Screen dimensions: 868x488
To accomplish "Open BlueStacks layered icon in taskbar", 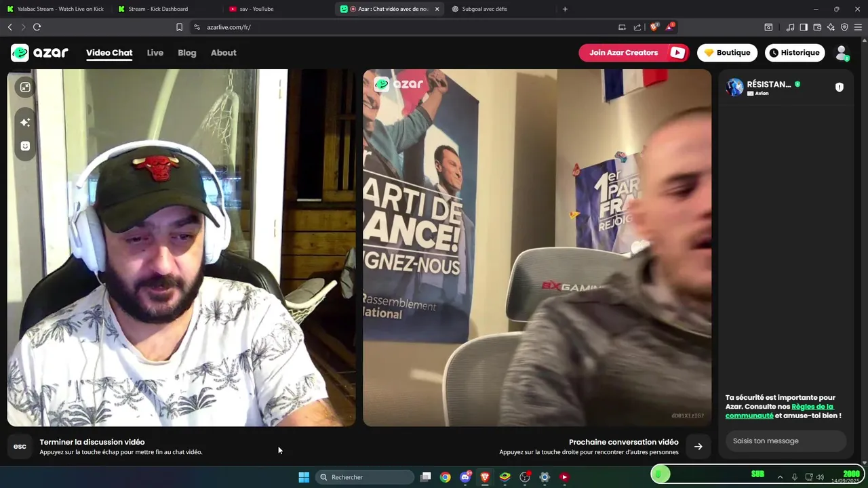I will click(x=505, y=477).
